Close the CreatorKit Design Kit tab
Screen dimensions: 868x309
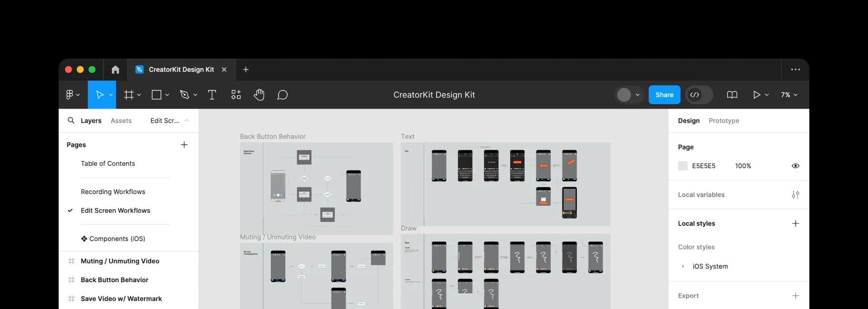click(224, 69)
